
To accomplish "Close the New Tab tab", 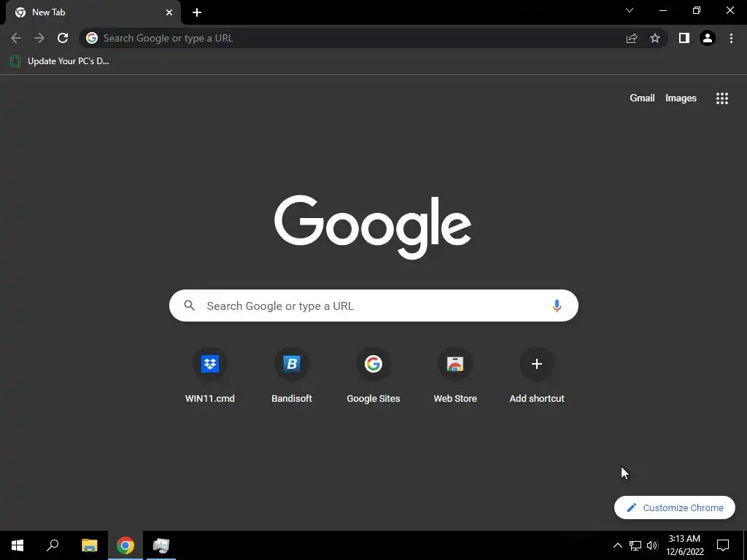I will pyautogui.click(x=169, y=12).
